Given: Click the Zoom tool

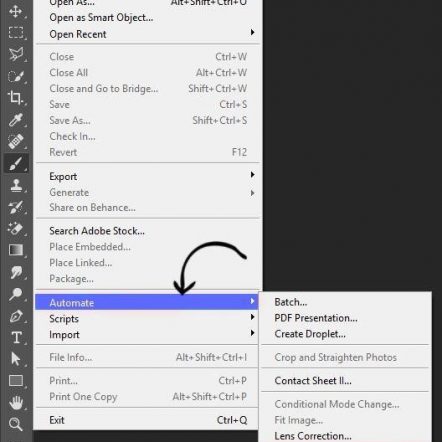Looking at the screenshot, I should [16, 424].
